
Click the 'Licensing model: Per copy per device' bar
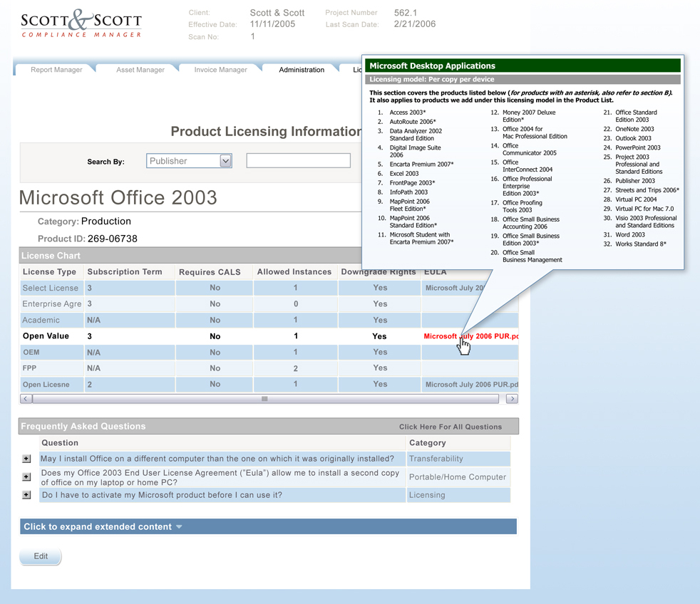(x=523, y=79)
